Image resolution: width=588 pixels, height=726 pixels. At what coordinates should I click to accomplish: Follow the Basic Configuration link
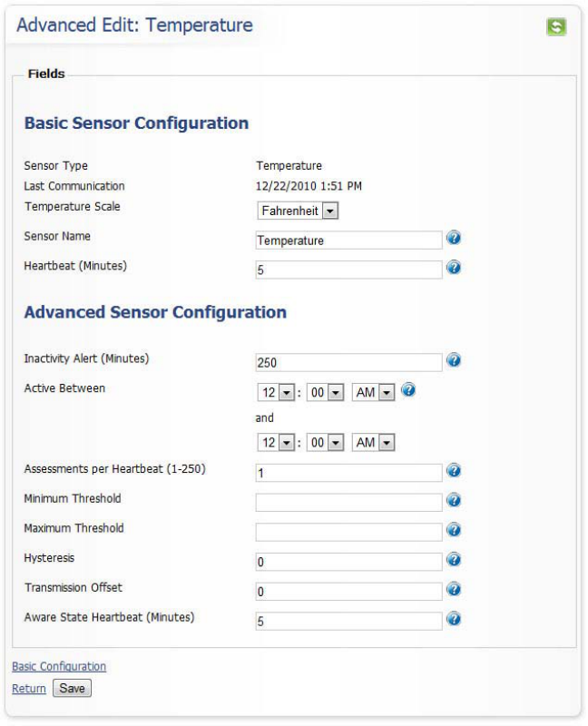click(x=59, y=666)
